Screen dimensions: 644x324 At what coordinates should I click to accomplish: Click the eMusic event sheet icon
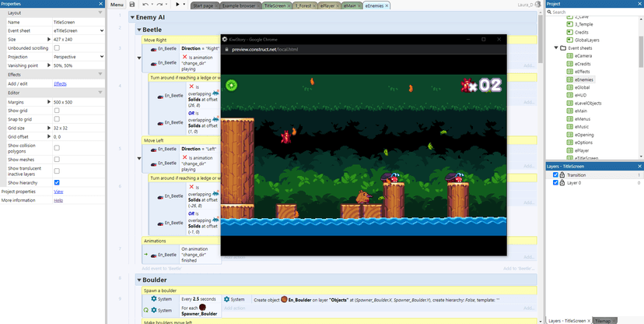(x=569, y=127)
